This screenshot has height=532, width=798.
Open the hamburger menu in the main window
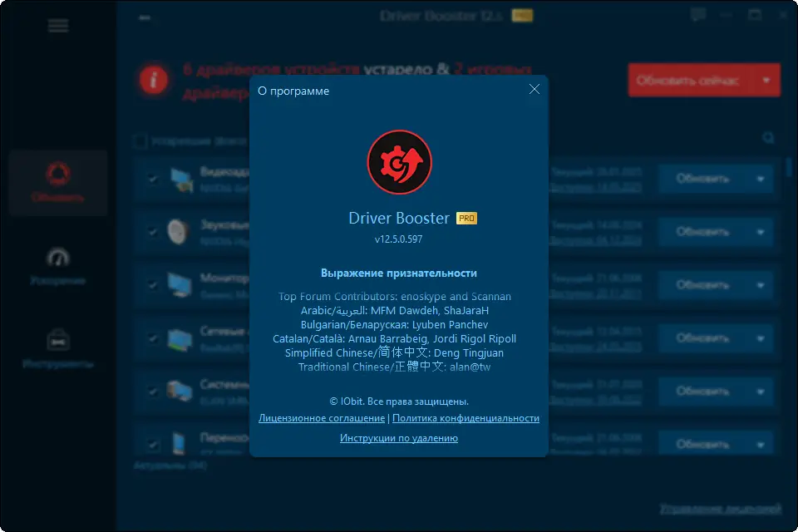(58, 26)
